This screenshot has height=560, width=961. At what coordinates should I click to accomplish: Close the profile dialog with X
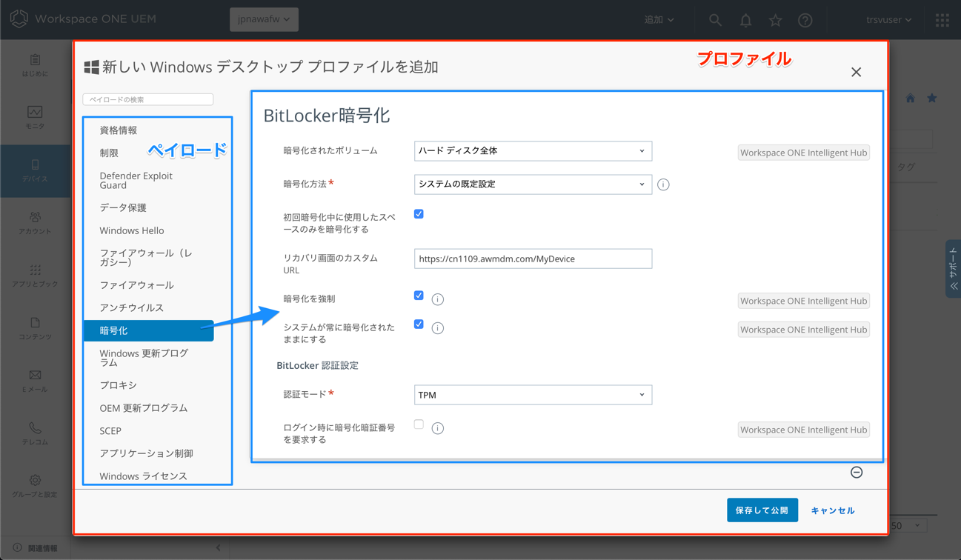click(857, 72)
